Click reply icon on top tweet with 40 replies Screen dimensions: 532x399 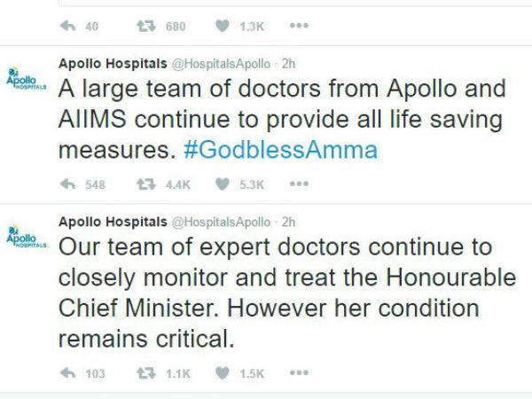(67, 26)
